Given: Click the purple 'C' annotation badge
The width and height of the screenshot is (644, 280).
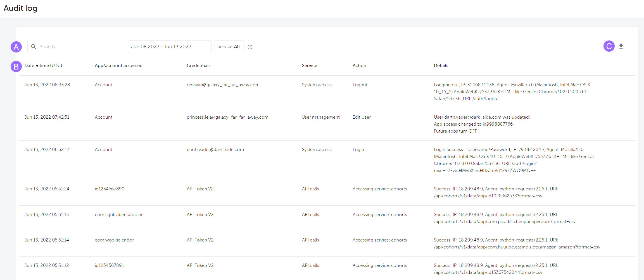Looking at the screenshot, I should click(609, 46).
